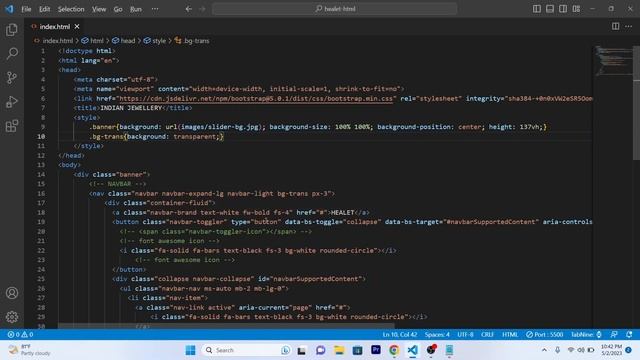Click the VS Code logo icon
The image size is (640, 360).
click(x=9, y=9)
